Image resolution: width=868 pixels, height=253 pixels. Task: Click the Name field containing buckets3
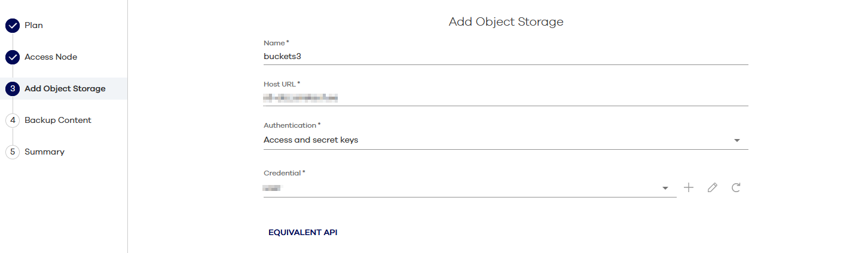[505, 56]
